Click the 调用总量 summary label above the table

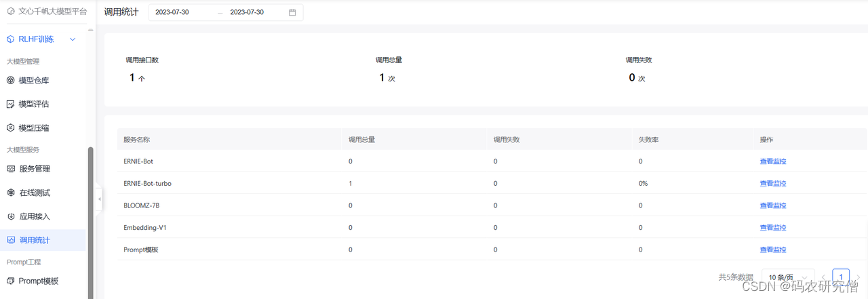[389, 60]
